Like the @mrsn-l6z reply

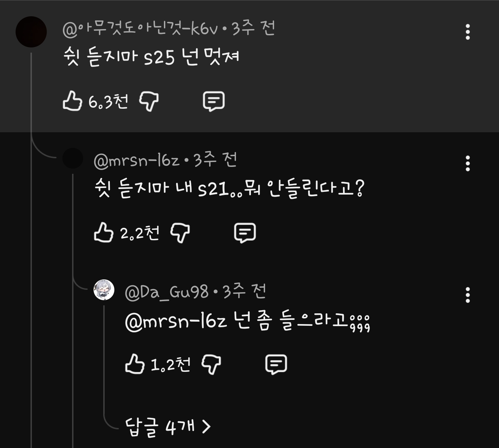point(104,232)
